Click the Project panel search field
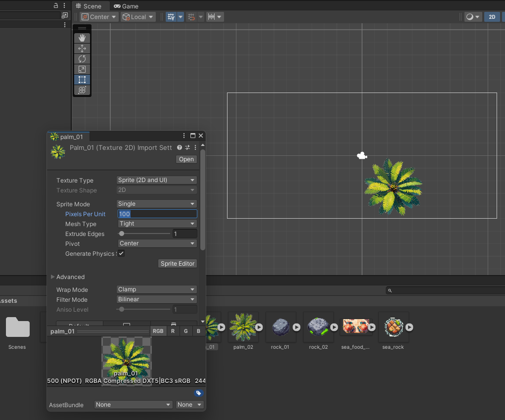The width and height of the screenshot is (505, 420). 446,290
